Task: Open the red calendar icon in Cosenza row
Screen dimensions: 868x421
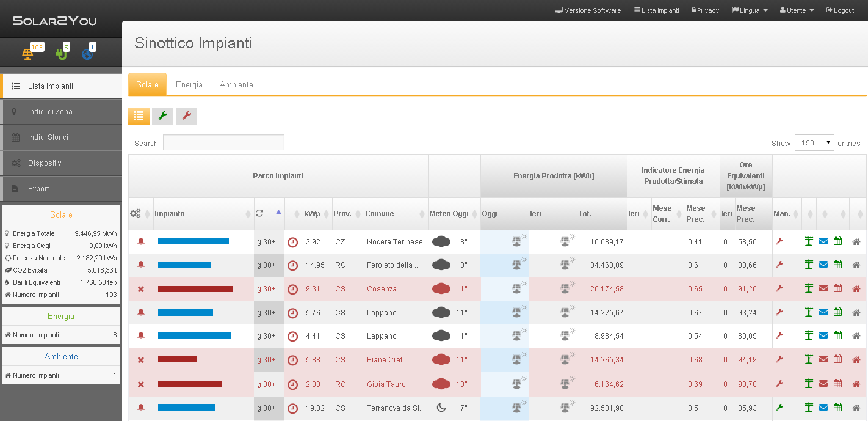Action: tap(838, 288)
